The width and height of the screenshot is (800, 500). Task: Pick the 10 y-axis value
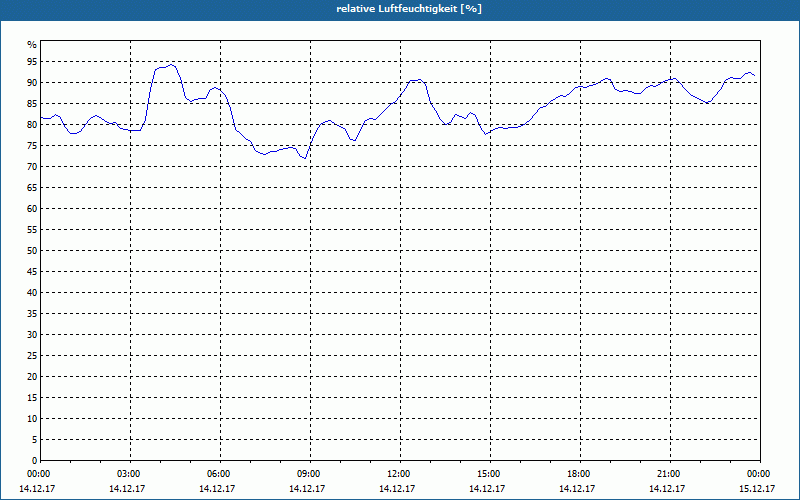tap(32, 418)
